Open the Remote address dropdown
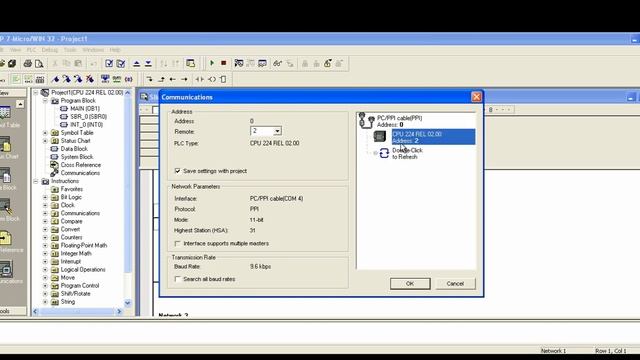 [x=277, y=131]
